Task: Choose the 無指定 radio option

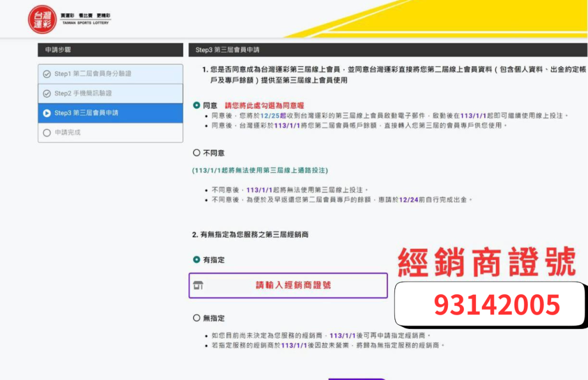Action: pyautogui.click(x=196, y=318)
